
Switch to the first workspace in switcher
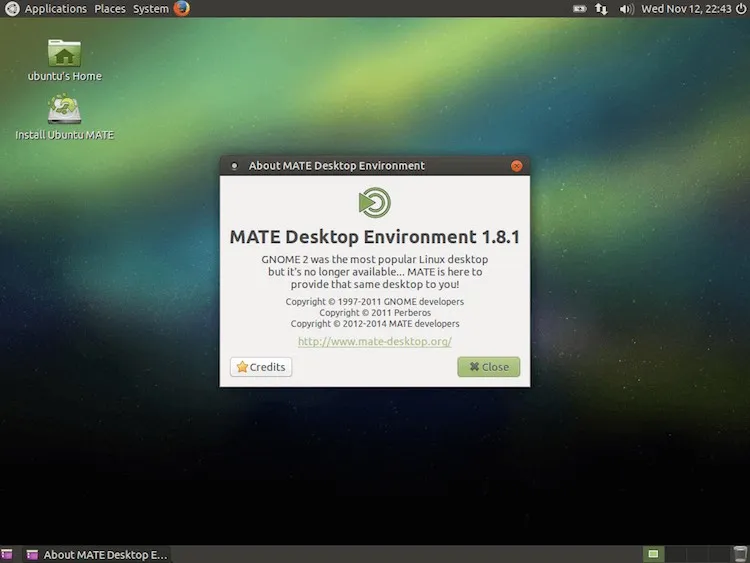click(x=652, y=554)
